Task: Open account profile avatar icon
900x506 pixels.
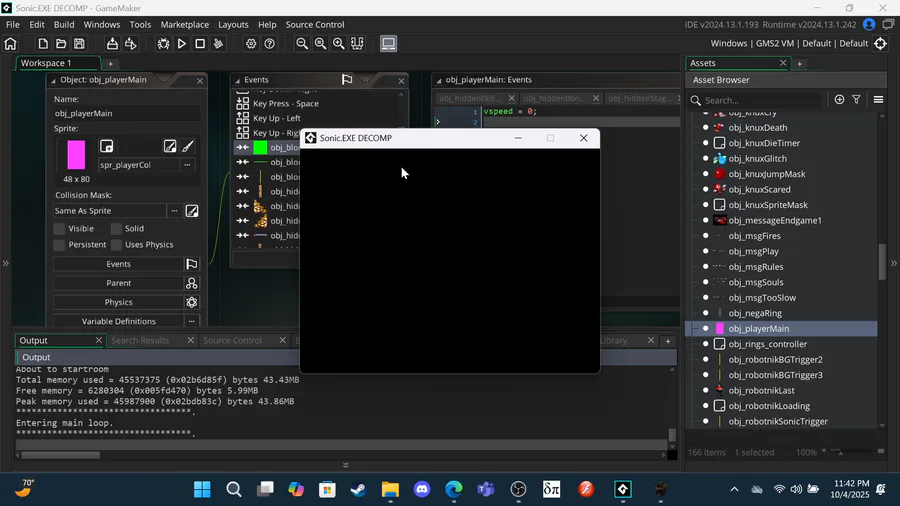Action: click(x=869, y=25)
